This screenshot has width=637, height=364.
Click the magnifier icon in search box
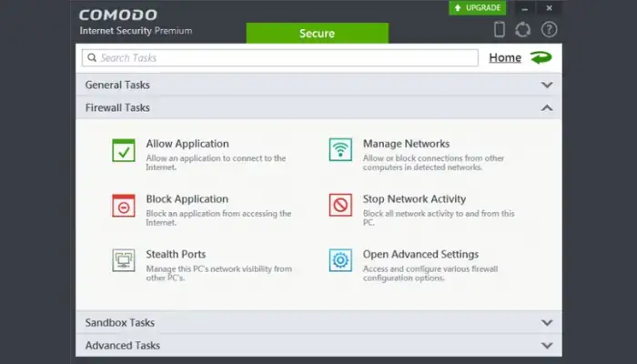(x=92, y=57)
